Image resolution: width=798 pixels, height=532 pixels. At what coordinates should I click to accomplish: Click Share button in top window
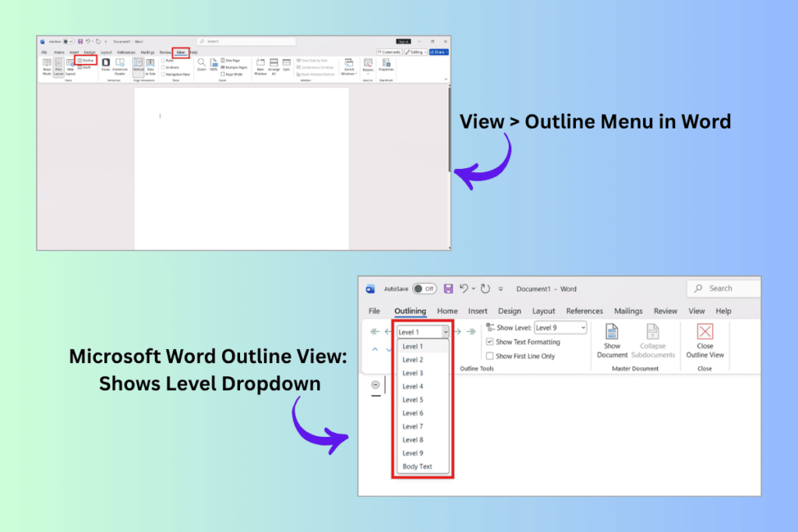[439, 52]
